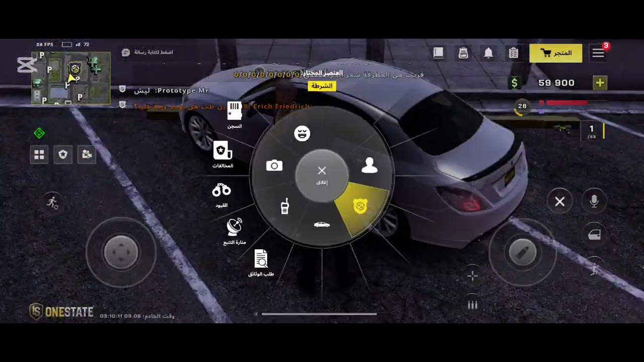The height and width of the screenshot is (362, 644).
Task: Toggle sprint with the running man icon
Action: pyautogui.click(x=52, y=203)
